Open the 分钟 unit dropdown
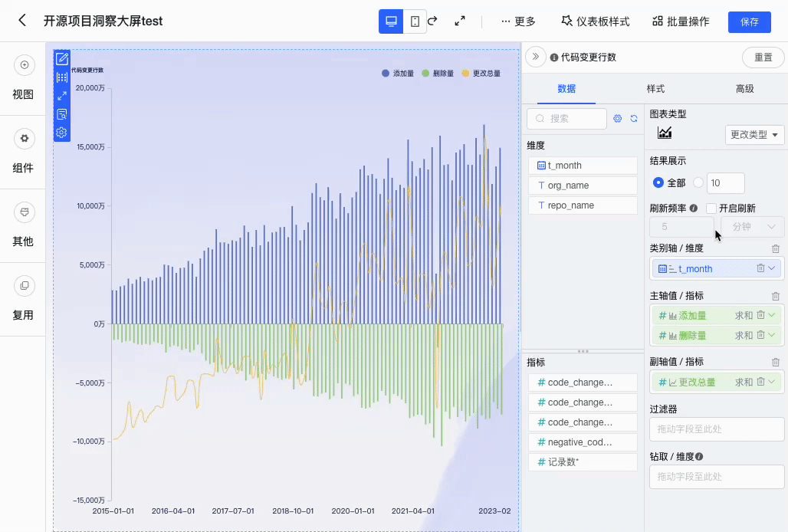The width and height of the screenshot is (788, 532). pos(752,227)
